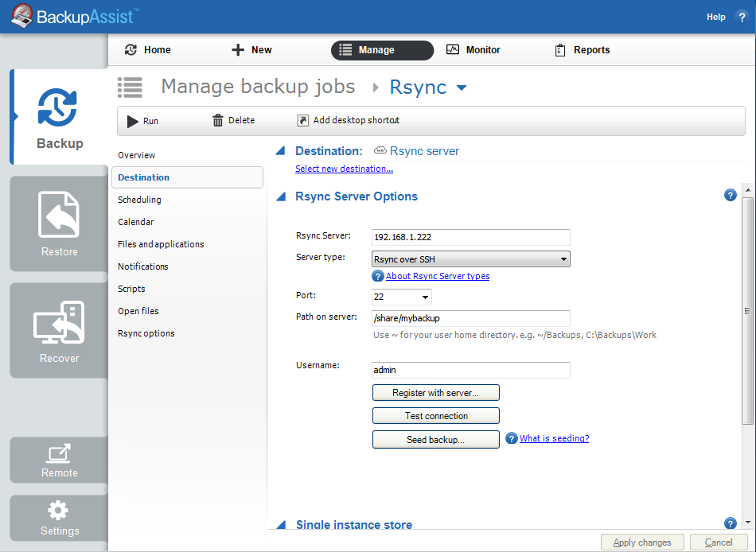Click the Manage backup jobs list icon
The image size is (756, 552).
pos(131,87)
